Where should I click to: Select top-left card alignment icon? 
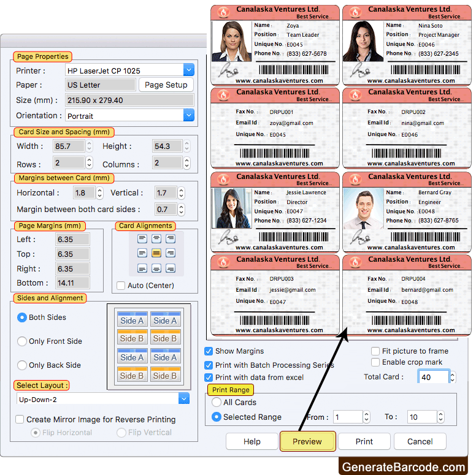click(142, 238)
